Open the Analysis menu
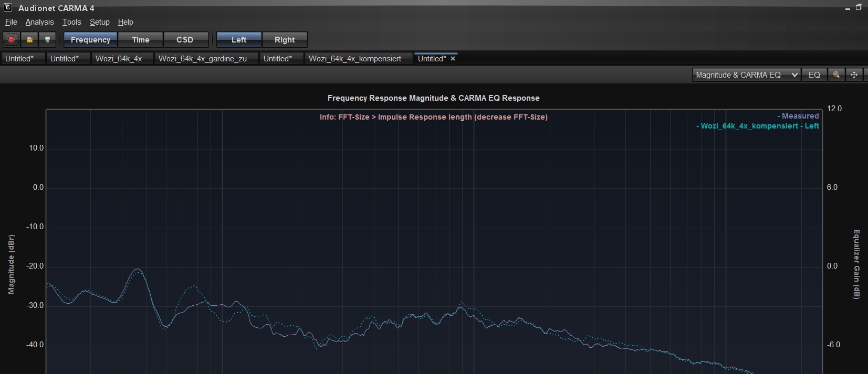868x374 pixels. (39, 22)
